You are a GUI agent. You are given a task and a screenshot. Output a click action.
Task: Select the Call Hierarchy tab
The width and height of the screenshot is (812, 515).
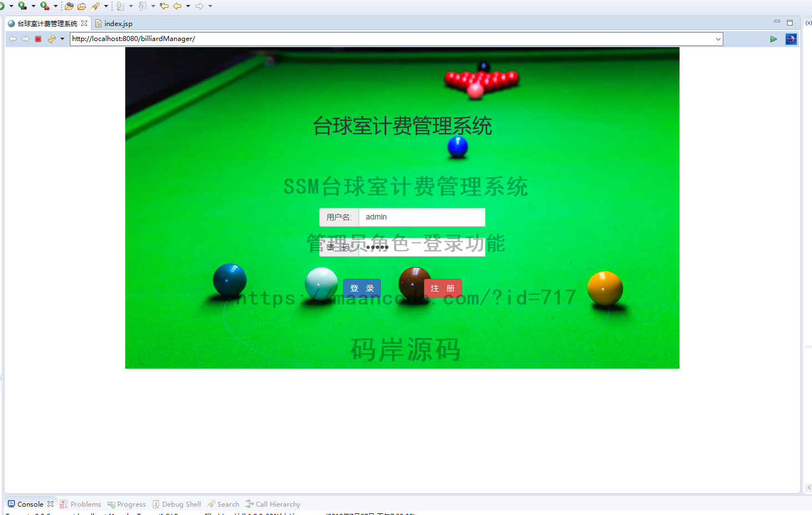pos(273,504)
